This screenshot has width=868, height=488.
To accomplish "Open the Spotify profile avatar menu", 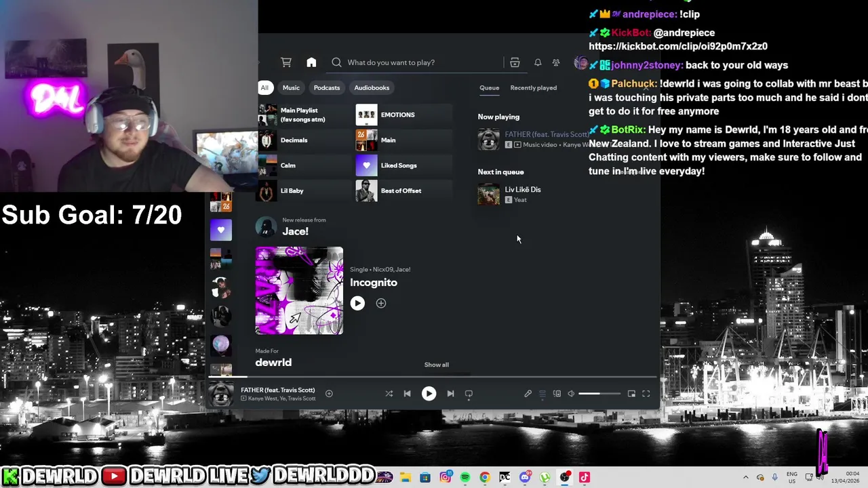I will click(580, 63).
